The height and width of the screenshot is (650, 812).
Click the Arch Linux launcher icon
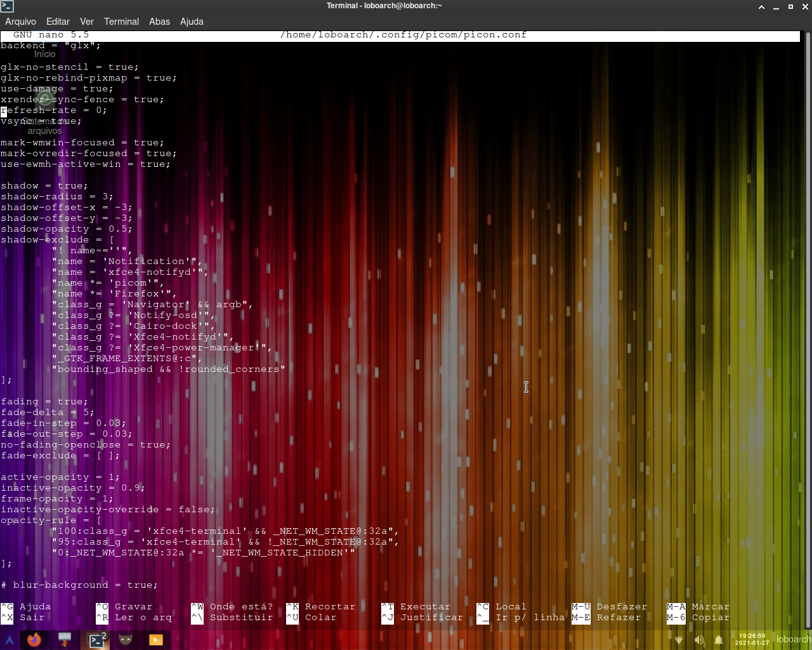click(9, 640)
